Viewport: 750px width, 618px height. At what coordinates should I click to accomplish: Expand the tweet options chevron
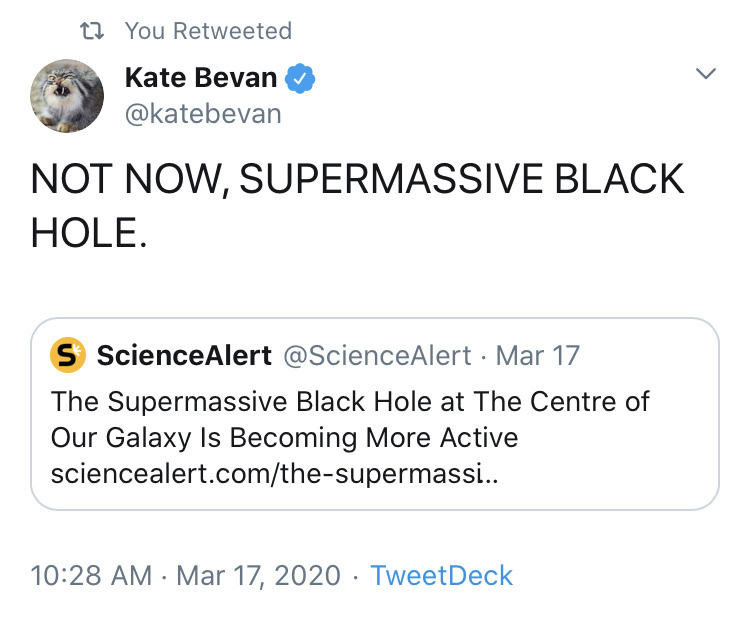pyautogui.click(x=706, y=73)
